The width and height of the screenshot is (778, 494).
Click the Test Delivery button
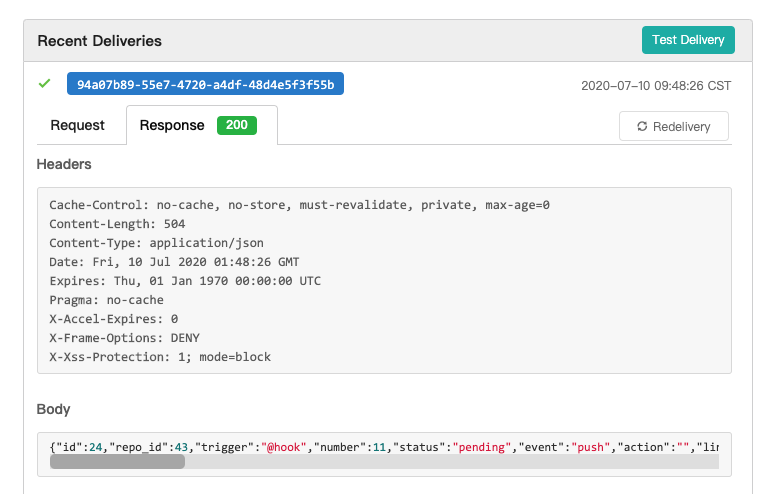tap(688, 40)
